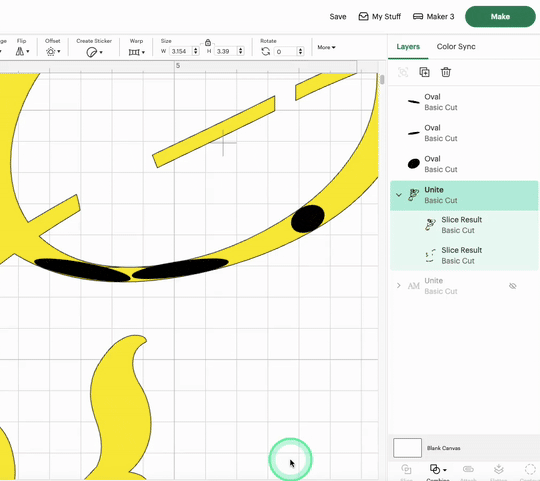Collapse the selected Unite layer group
Screen dimensions: 540x481
399,195
